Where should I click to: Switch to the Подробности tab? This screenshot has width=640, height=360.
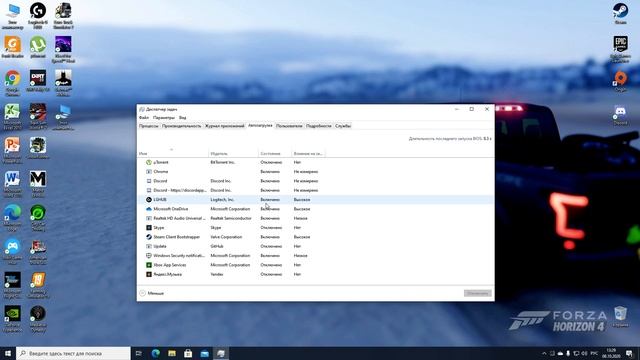click(318, 126)
